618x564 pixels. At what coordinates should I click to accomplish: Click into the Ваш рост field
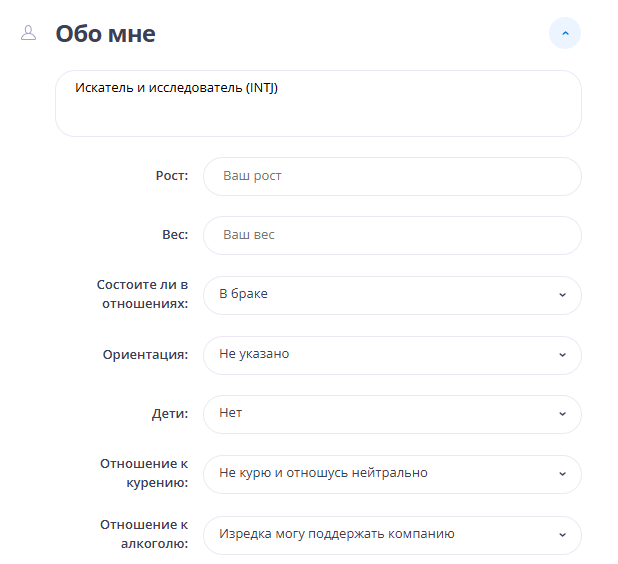pyautogui.click(x=392, y=176)
